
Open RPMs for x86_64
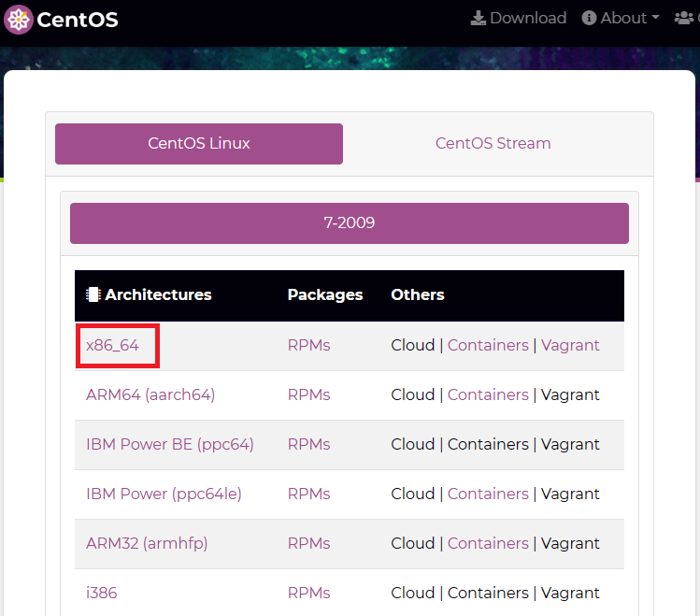pyautogui.click(x=309, y=346)
